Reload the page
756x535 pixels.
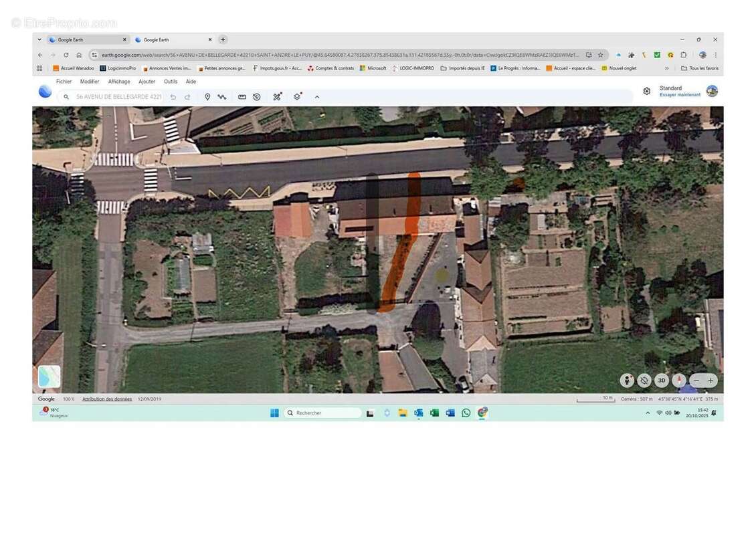[66, 55]
